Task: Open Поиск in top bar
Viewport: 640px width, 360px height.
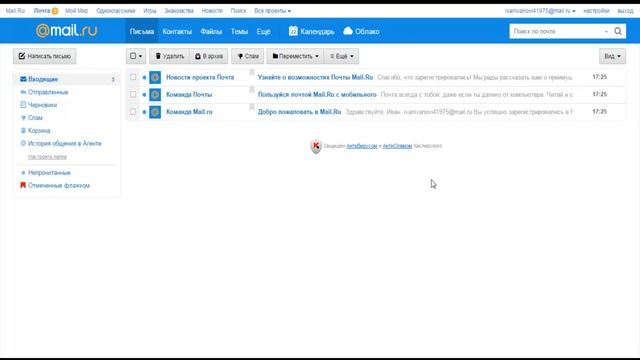Action: click(238, 11)
